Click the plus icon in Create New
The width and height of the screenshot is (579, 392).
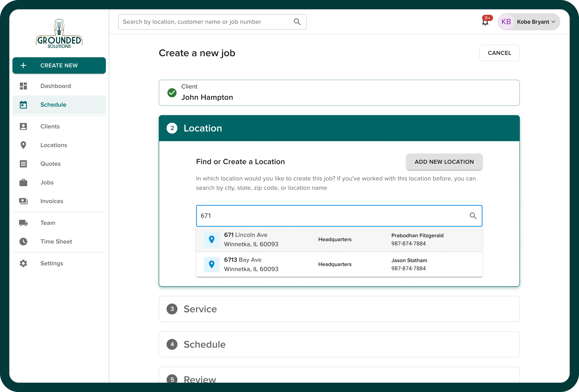coord(23,66)
